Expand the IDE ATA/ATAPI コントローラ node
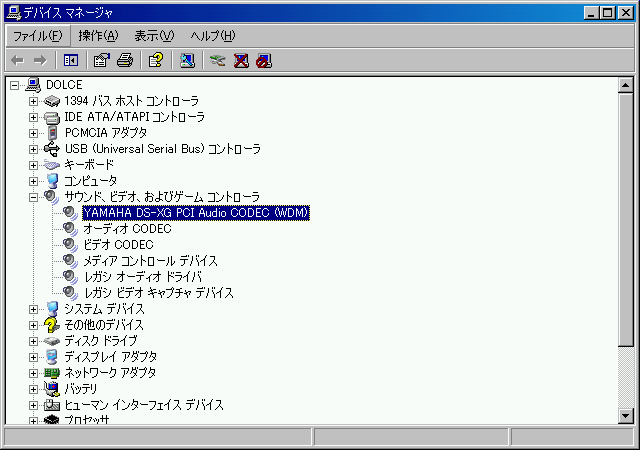The height and width of the screenshot is (450, 640). point(33,117)
